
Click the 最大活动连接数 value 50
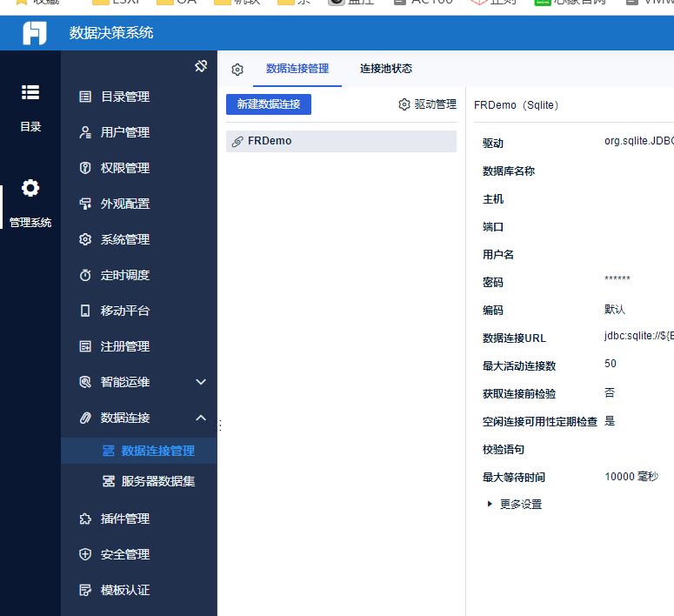(x=611, y=364)
